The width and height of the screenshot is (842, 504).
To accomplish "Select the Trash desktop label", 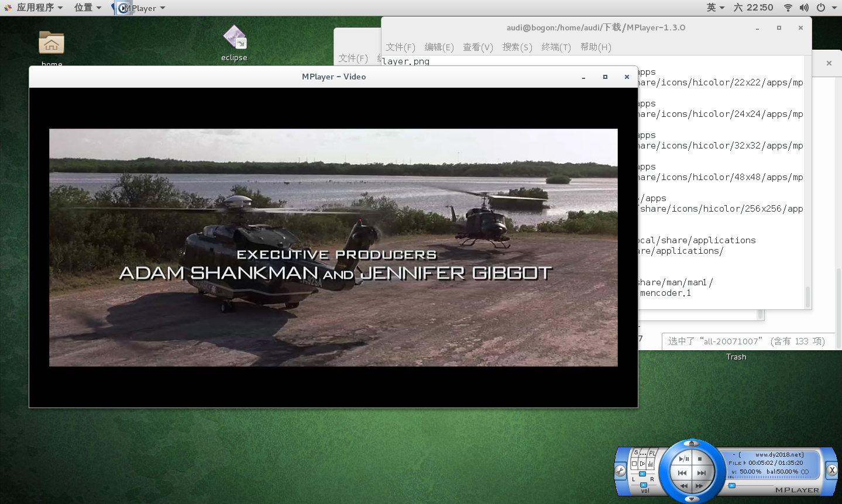I will pos(736,357).
